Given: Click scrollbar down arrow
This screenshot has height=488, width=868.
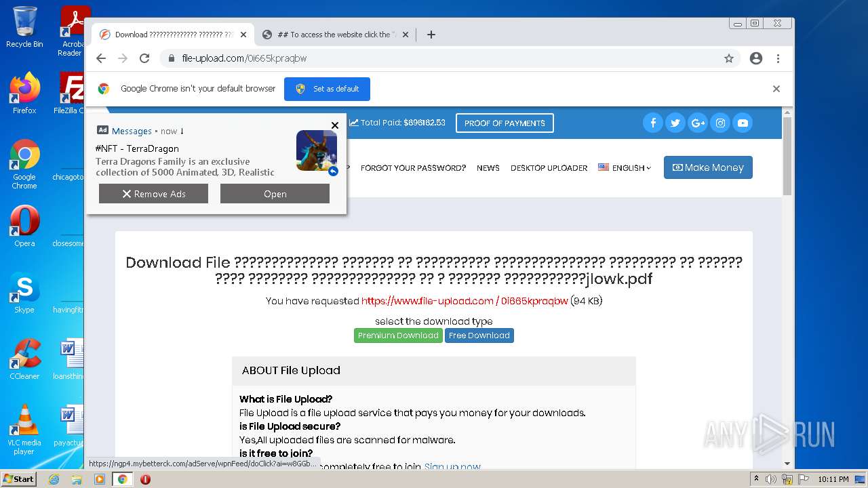Looking at the screenshot, I should pos(787,464).
